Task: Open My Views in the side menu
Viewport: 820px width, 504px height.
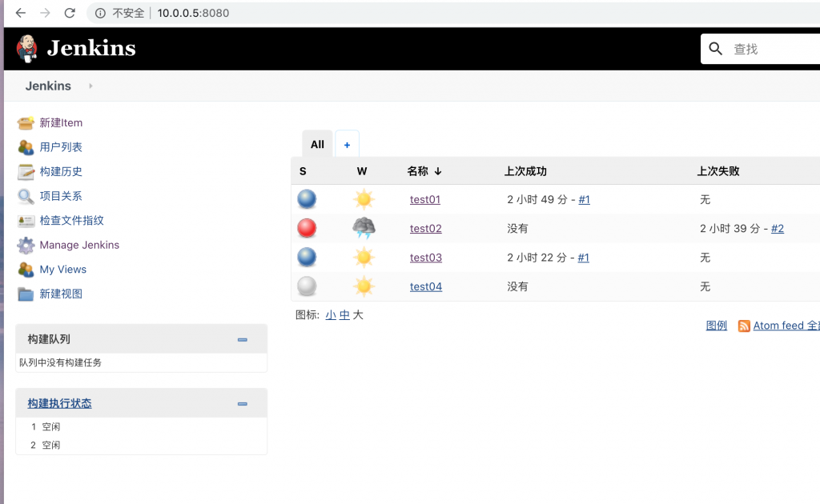Action: (x=63, y=270)
